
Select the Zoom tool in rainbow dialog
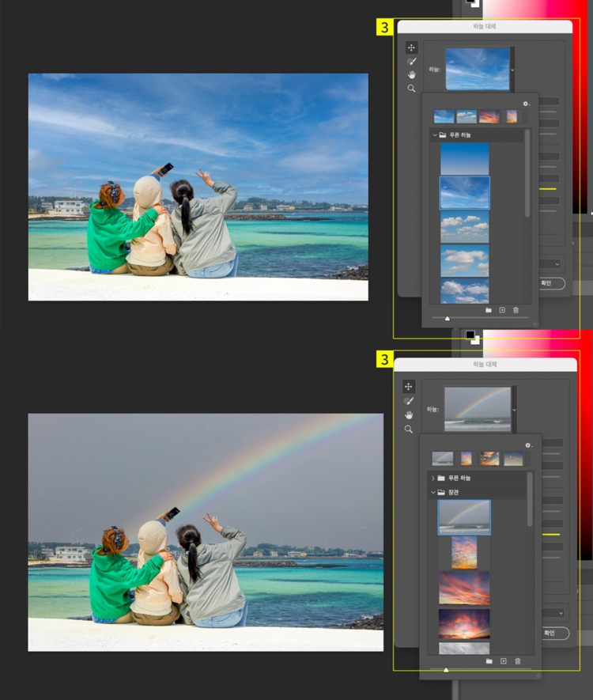408,429
